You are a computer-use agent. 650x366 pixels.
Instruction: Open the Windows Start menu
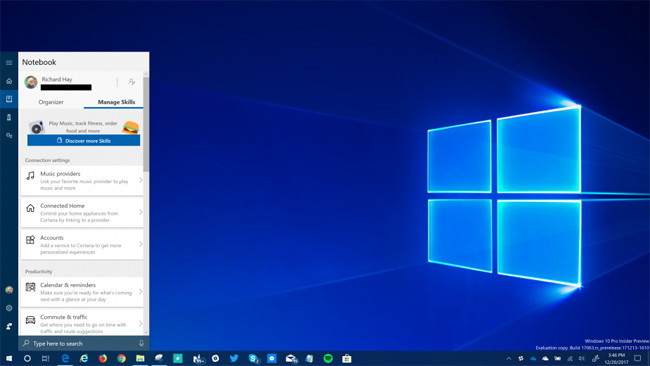(x=9, y=358)
